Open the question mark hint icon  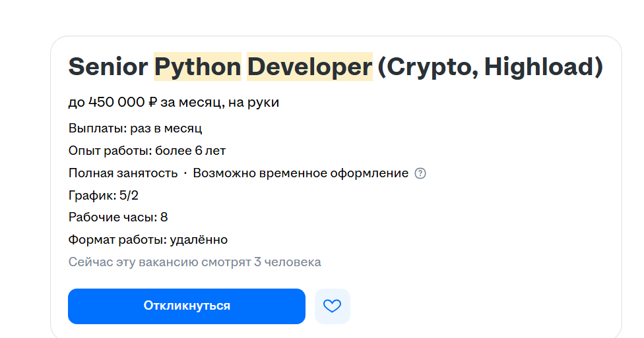pyautogui.click(x=420, y=173)
